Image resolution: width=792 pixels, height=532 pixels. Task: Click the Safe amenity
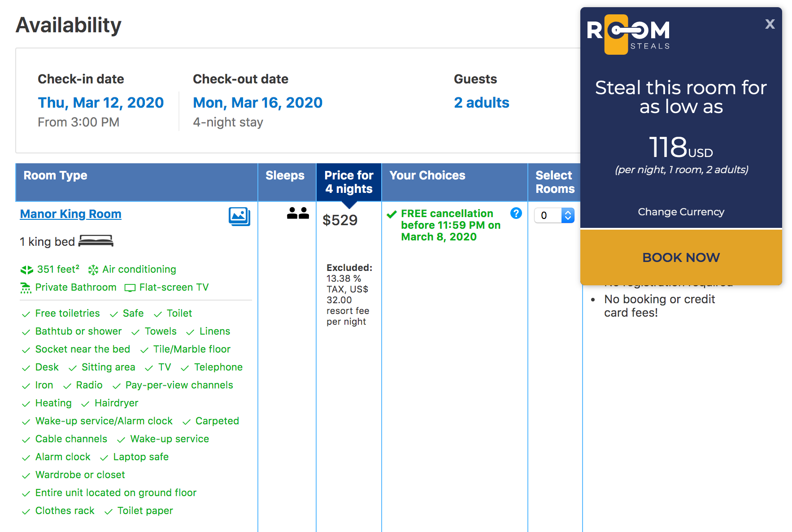(133, 313)
